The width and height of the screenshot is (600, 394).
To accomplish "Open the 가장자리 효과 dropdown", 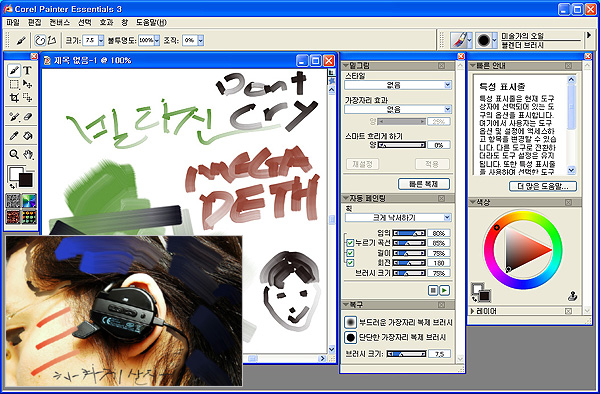I will point(398,109).
